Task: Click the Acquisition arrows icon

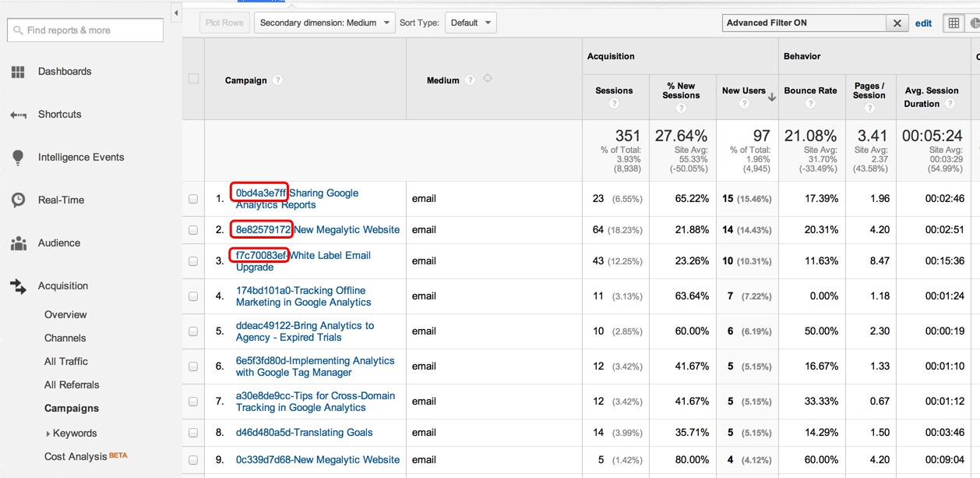Action: click(18, 286)
